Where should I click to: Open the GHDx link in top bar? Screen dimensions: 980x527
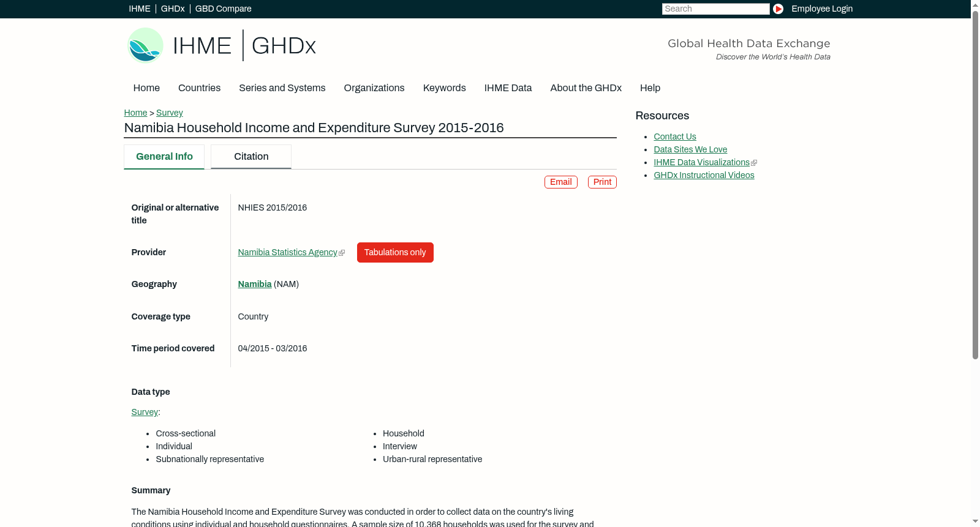[173, 9]
